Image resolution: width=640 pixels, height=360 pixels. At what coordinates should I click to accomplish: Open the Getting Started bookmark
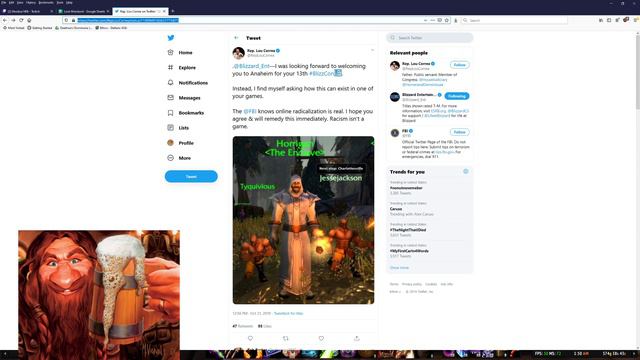40,28
